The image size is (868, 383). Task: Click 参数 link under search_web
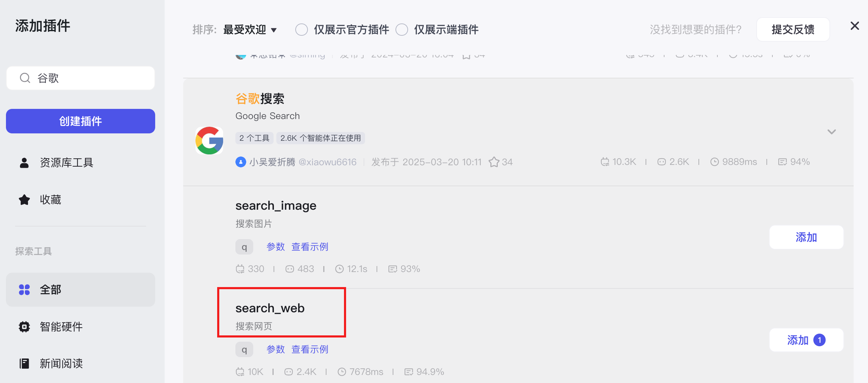click(x=275, y=349)
